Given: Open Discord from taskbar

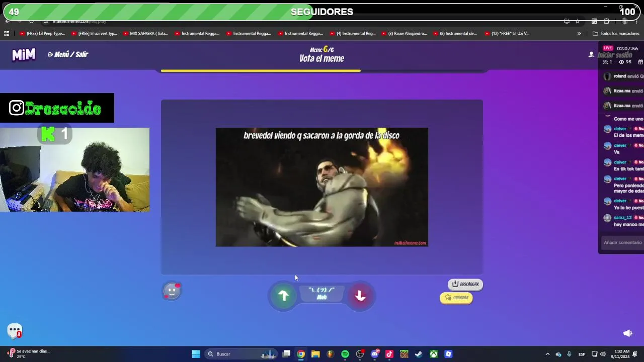Looking at the screenshot, I should 375,354.
